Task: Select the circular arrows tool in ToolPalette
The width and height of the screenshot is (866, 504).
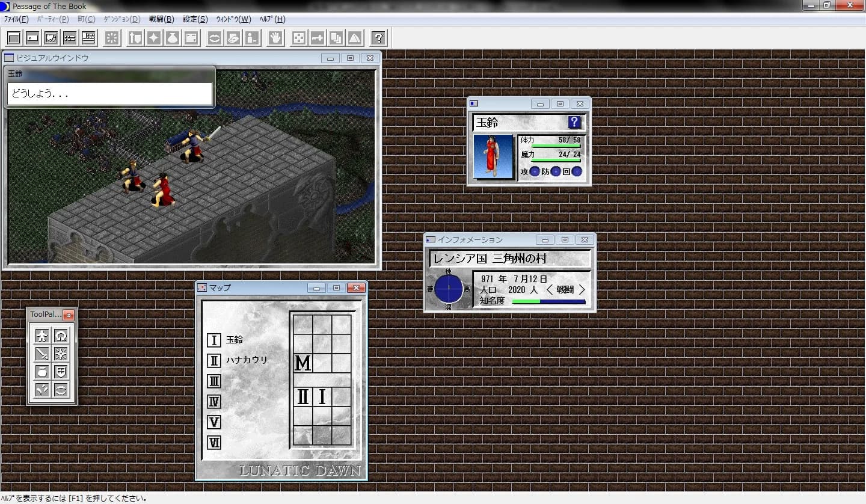Action: point(61,390)
